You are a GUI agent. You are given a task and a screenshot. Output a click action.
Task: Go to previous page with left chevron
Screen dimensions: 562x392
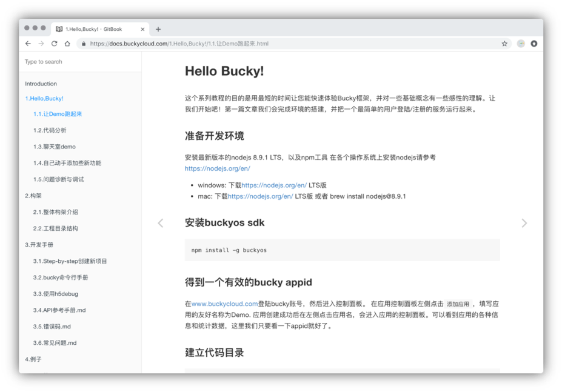(161, 223)
